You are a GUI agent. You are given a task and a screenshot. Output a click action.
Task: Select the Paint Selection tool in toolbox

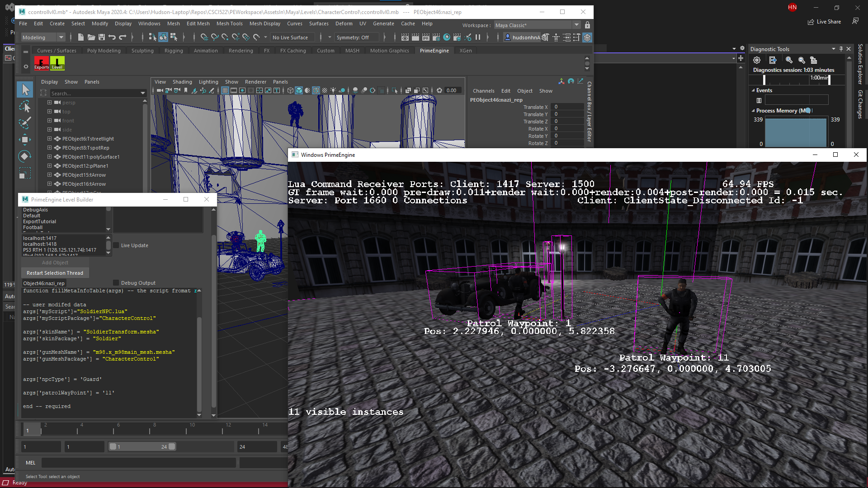click(x=25, y=122)
